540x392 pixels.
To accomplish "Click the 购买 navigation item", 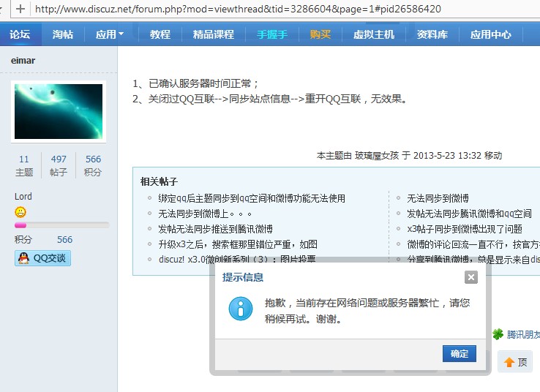I will pyautogui.click(x=320, y=34).
